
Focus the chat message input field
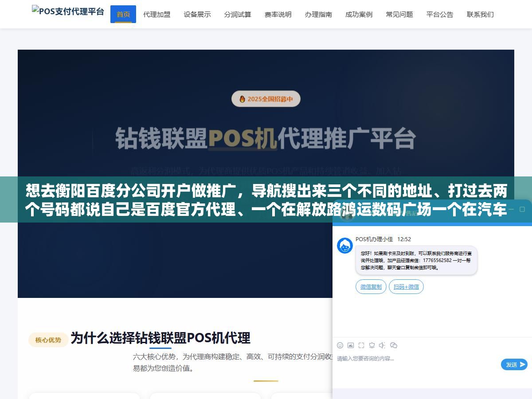(x=417, y=364)
